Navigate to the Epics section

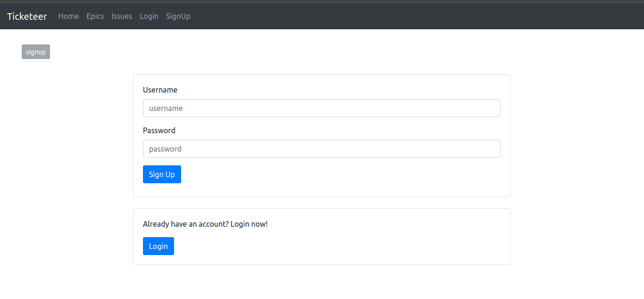point(95,16)
